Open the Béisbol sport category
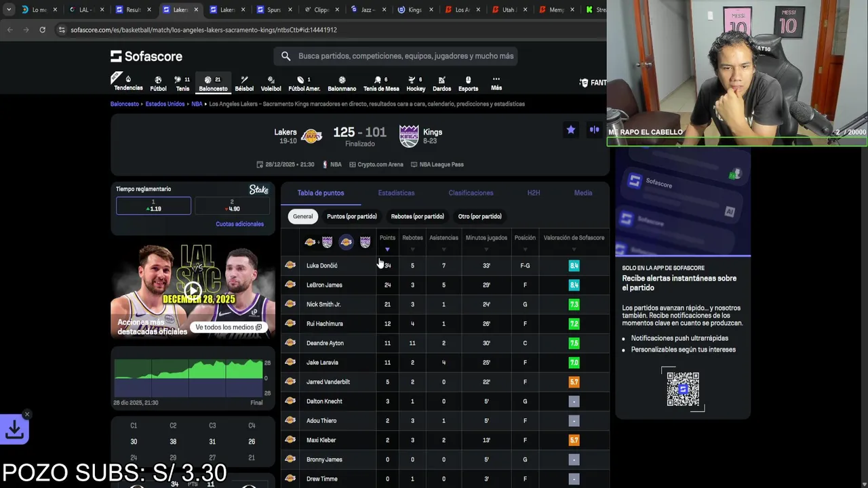This screenshot has height=488, width=868. coord(244,83)
